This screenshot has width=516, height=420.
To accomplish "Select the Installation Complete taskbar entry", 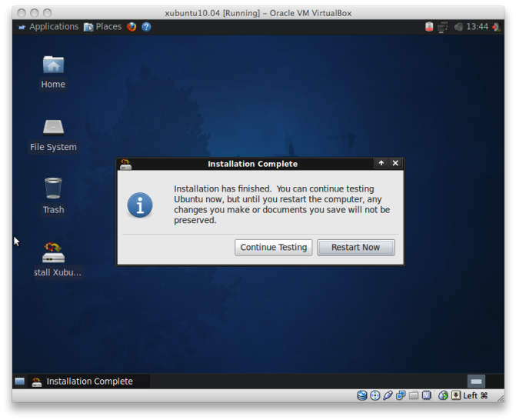I will (89, 382).
